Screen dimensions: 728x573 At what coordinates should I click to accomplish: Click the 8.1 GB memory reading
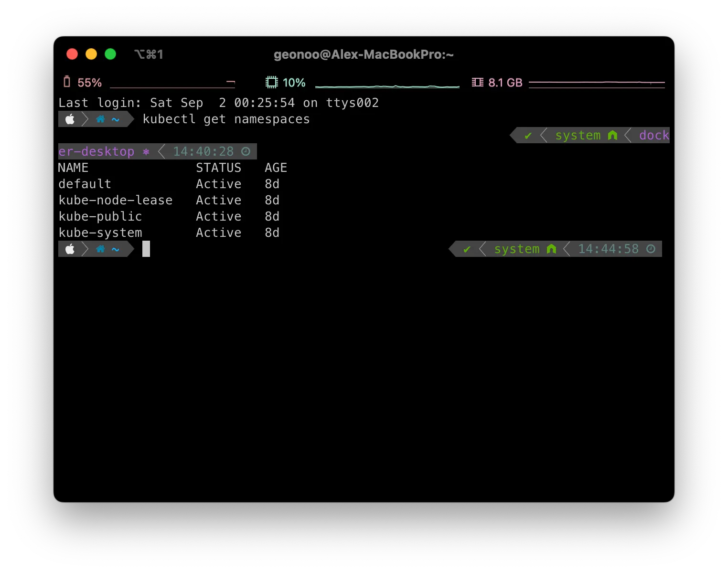pyautogui.click(x=505, y=83)
